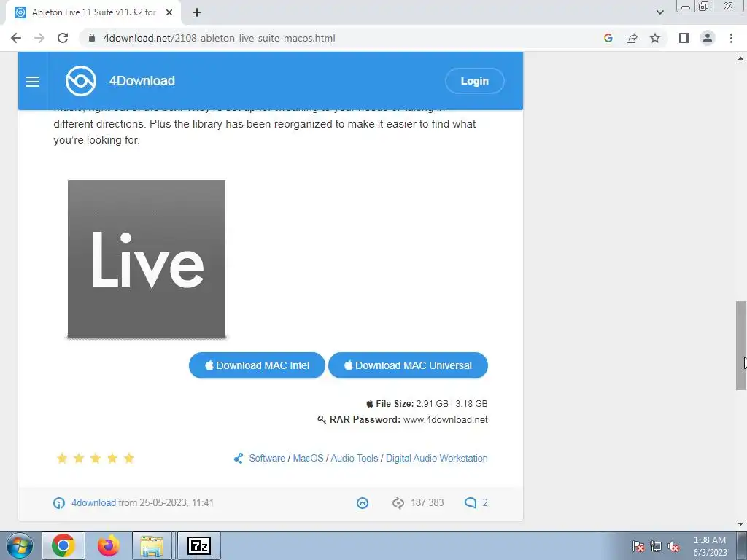Screen dimensions: 747x560
Task: Open the Software category link
Action: (267, 458)
